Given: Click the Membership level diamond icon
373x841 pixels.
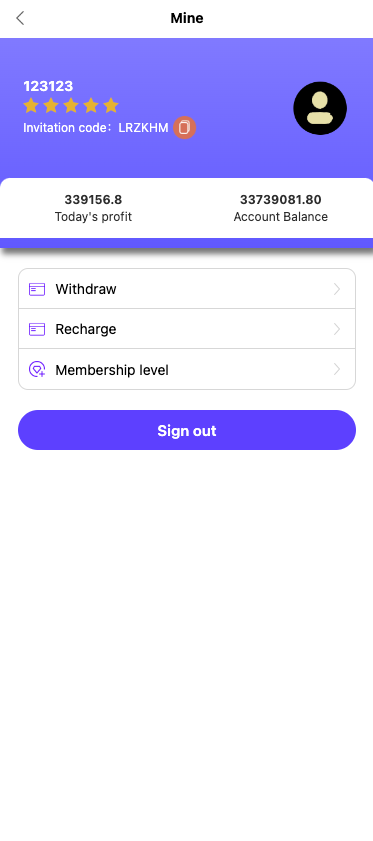Looking at the screenshot, I should pyautogui.click(x=37, y=370).
